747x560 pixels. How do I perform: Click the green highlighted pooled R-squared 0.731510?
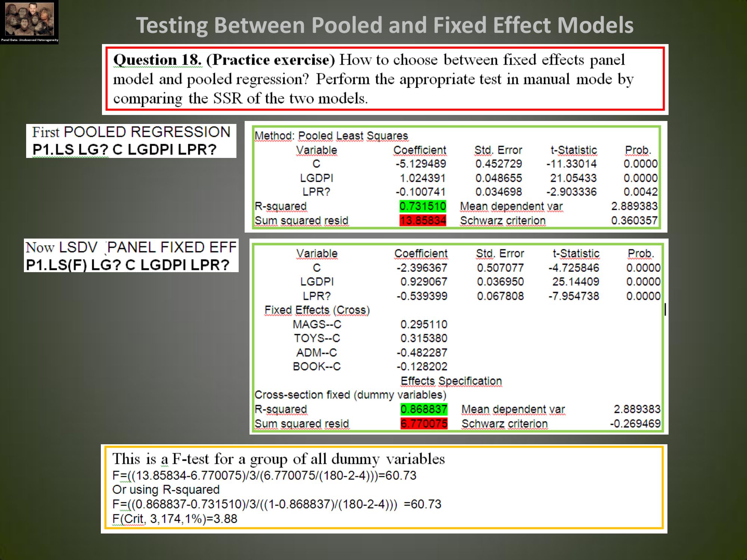pyautogui.click(x=422, y=206)
